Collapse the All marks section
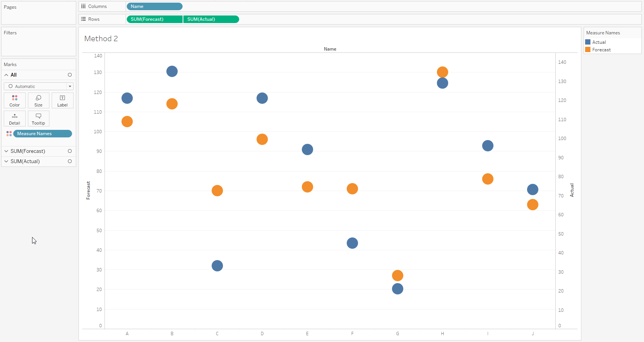This screenshot has height=342, width=644. point(6,75)
